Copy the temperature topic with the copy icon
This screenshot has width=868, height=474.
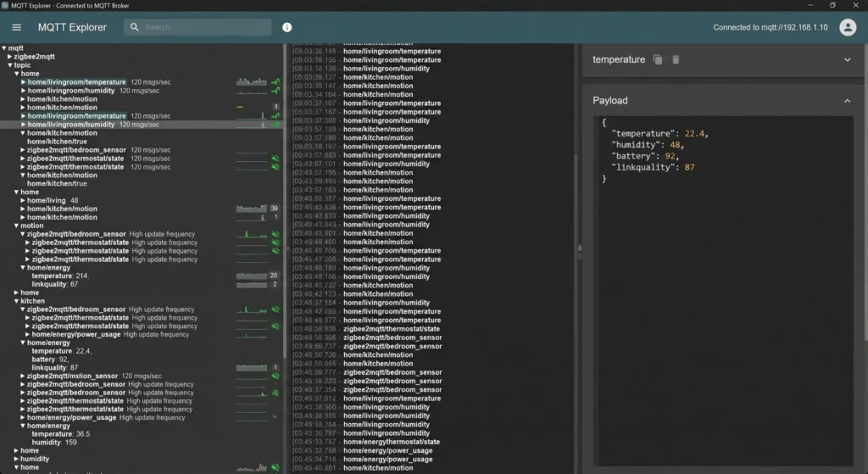pyautogui.click(x=658, y=59)
